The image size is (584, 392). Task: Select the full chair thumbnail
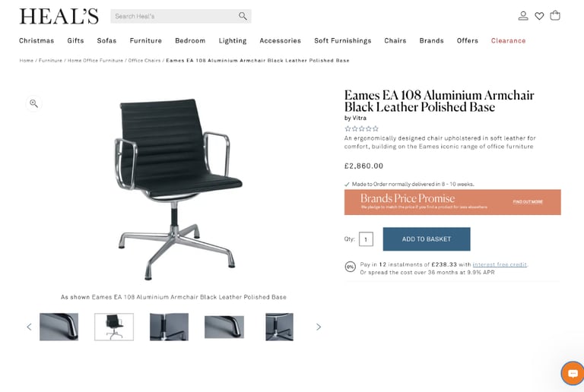tap(114, 327)
